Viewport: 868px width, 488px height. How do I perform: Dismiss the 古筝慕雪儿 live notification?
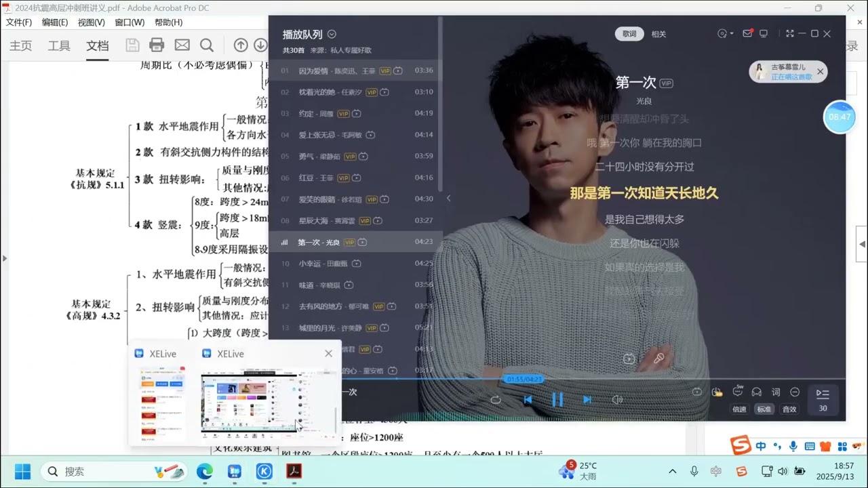[820, 71]
